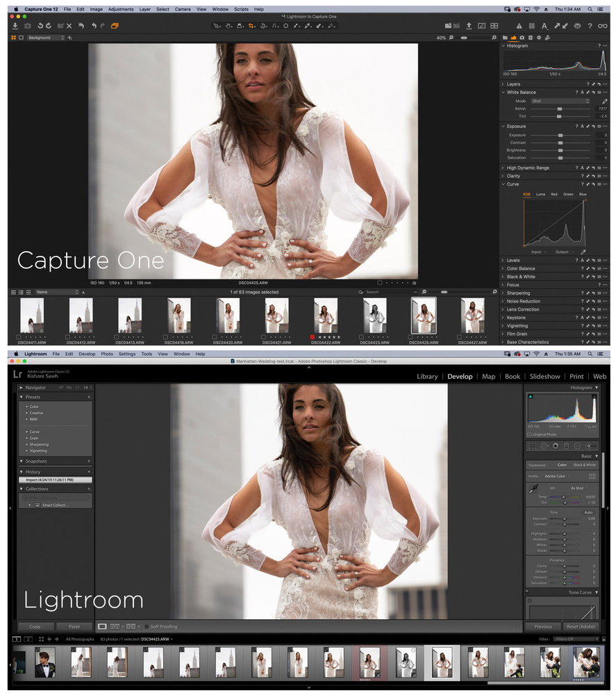Switch to Lightroom's Library module
616x695 pixels.
pyautogui.click(x=427, y=376)
